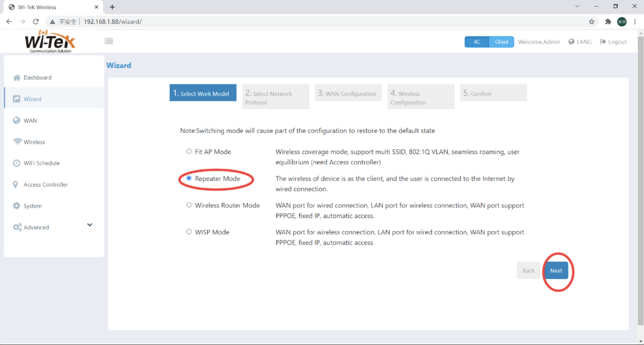Click Access Controller pin icon

(16, 185)
